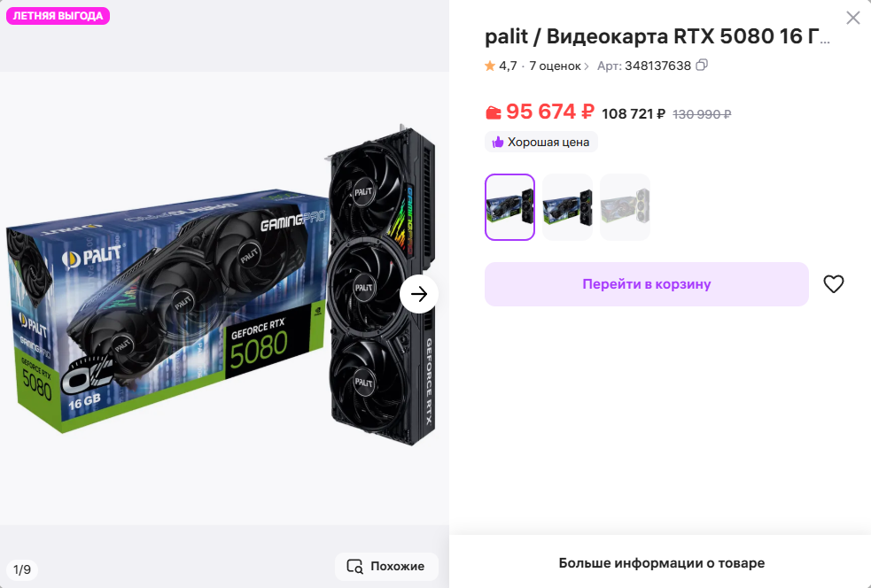Image resolution: width=871 pixels, height=588 pixels.
Task: Copy article number with the copy icon
Action: pyautogui.click(x=702, y=65)
